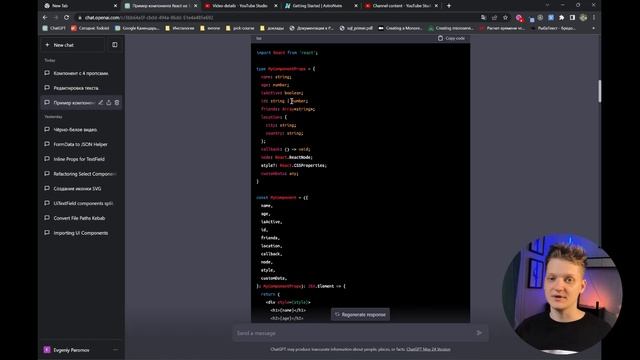The image size is (640, 360).
Task: Share the selected chat via the share icon
Action: [109, 103]
